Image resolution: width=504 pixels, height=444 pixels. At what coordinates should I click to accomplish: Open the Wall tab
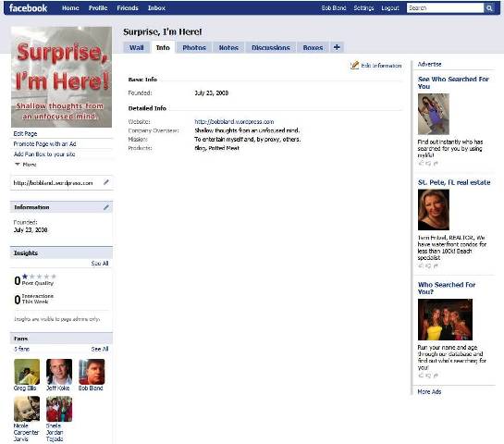coord(136,47)
